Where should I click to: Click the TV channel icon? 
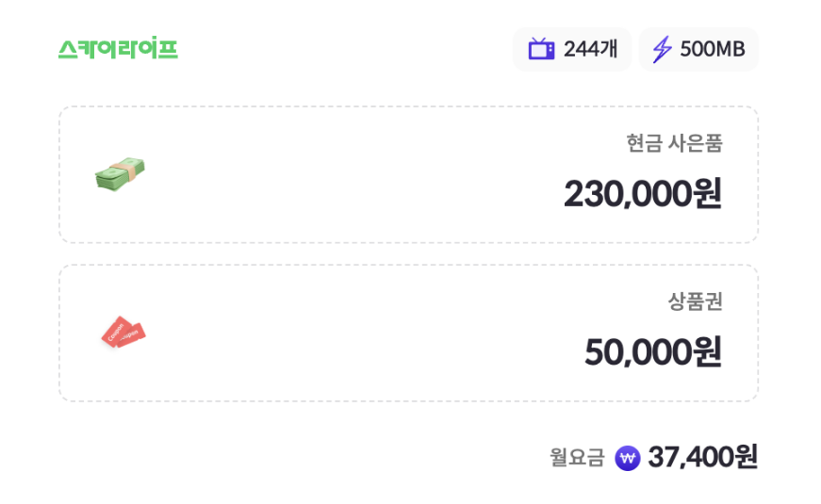tap(541, 49)
